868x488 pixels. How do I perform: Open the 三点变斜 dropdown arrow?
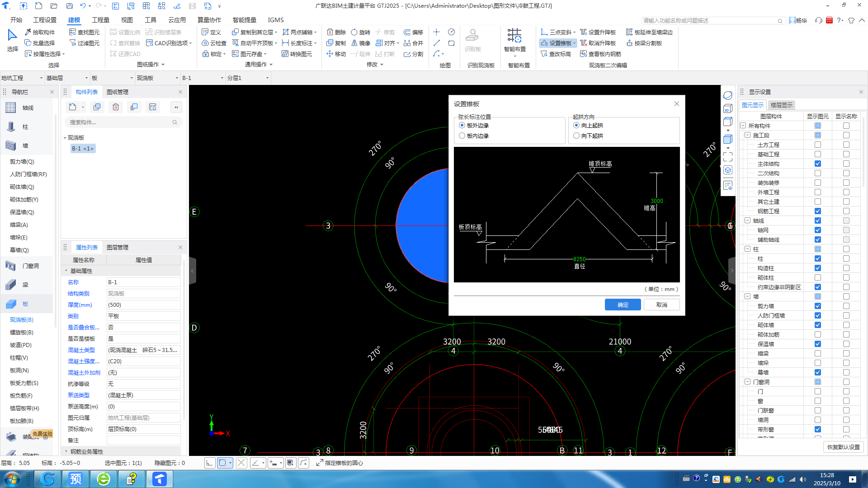pos(574,33)
